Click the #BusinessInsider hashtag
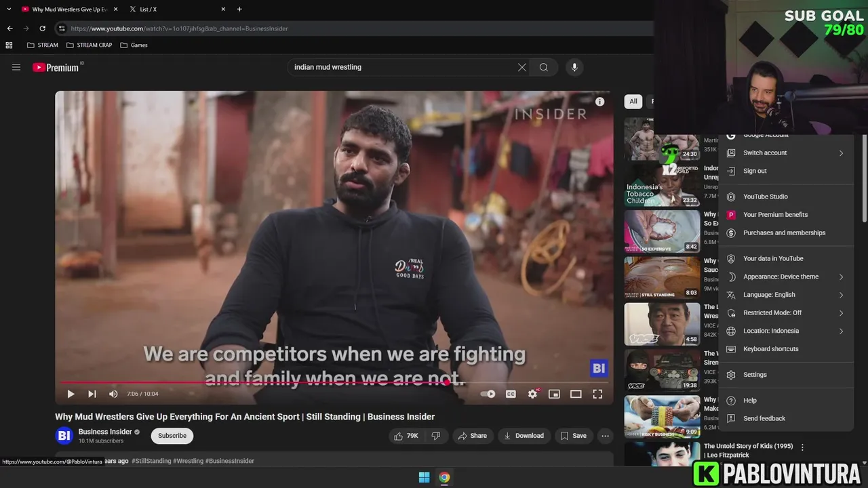Screen dimensions: 868x488 point(230,461)
